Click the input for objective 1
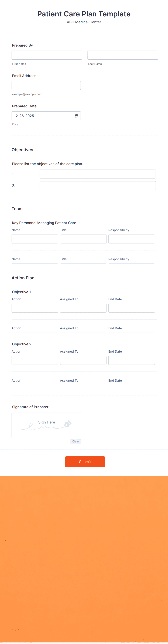Viewport: 168px width, 644px height. [97, 174]
